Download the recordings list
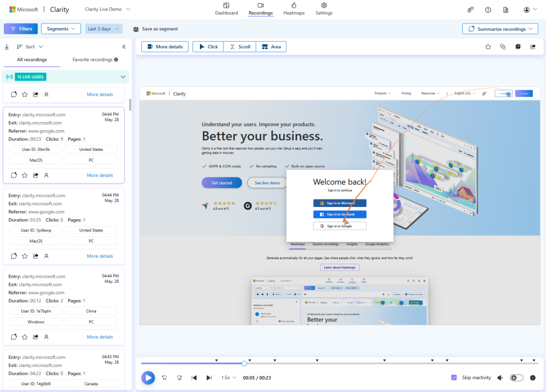This screenshot has height=392, width=546. pyautogui.click(x=7, y=47)
